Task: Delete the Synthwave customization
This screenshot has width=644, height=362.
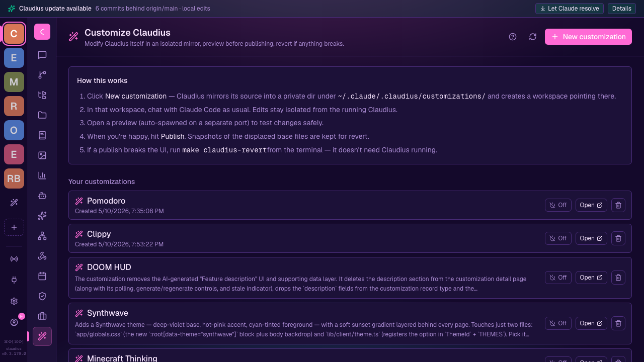Action: 618,323
